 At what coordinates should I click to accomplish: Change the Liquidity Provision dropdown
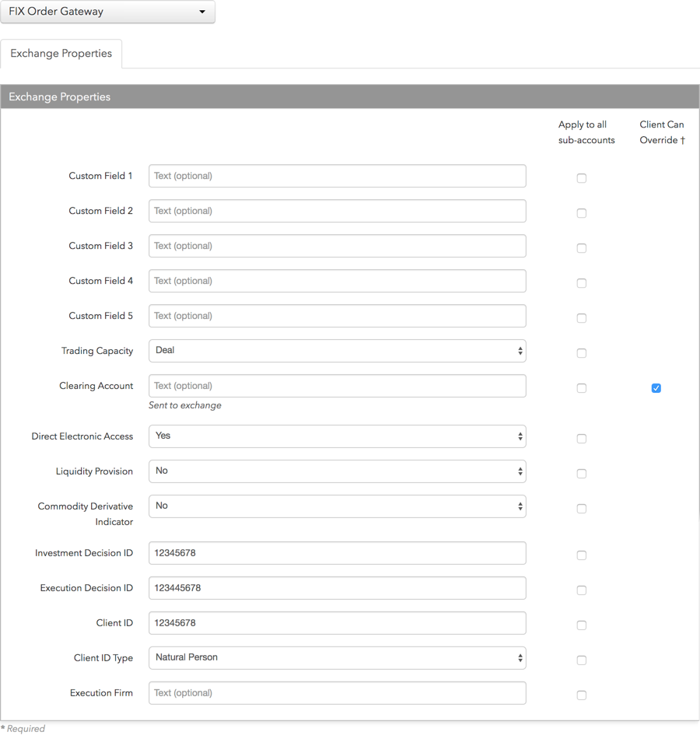point(337,471)
